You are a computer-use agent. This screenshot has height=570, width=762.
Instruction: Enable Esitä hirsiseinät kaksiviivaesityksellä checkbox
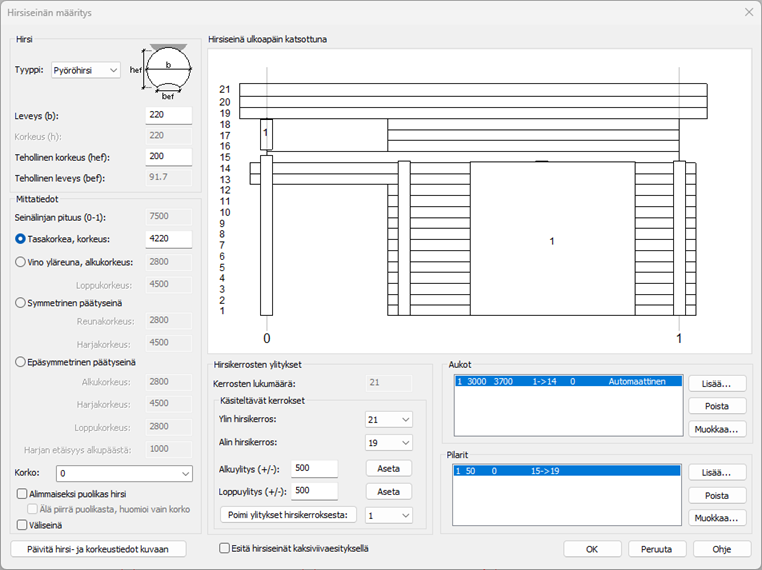click(225, 548)
